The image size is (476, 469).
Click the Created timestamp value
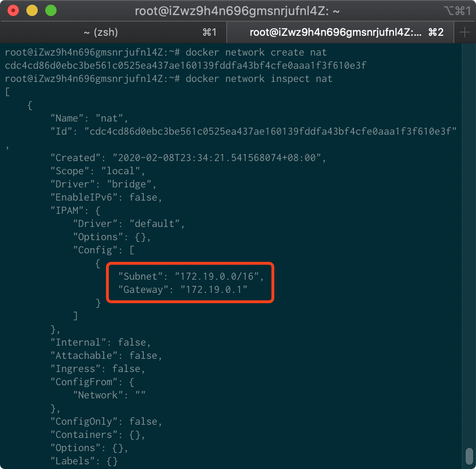[219, 158]
